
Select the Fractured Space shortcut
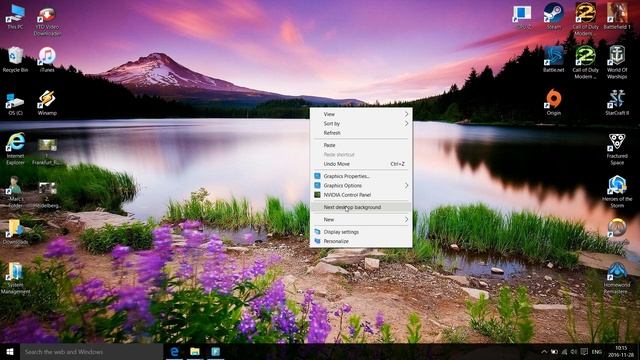[x=617, y=149]
